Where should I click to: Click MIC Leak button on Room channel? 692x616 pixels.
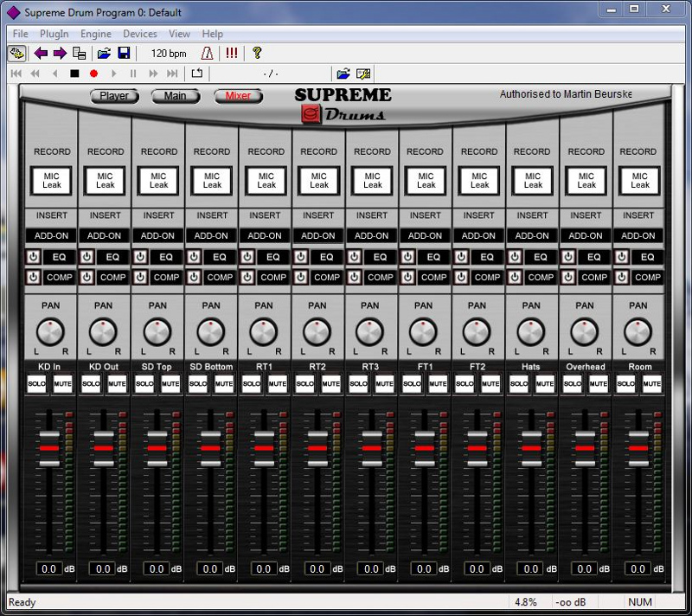click(639, 181)
